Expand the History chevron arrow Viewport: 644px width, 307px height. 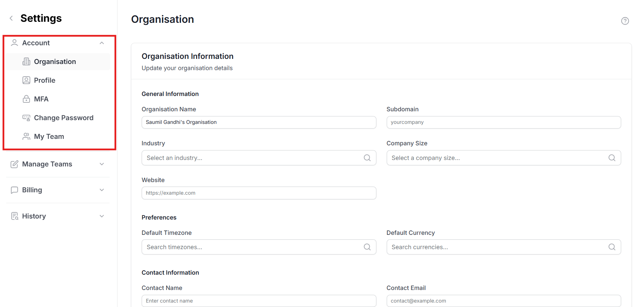[x=102, y=216]
